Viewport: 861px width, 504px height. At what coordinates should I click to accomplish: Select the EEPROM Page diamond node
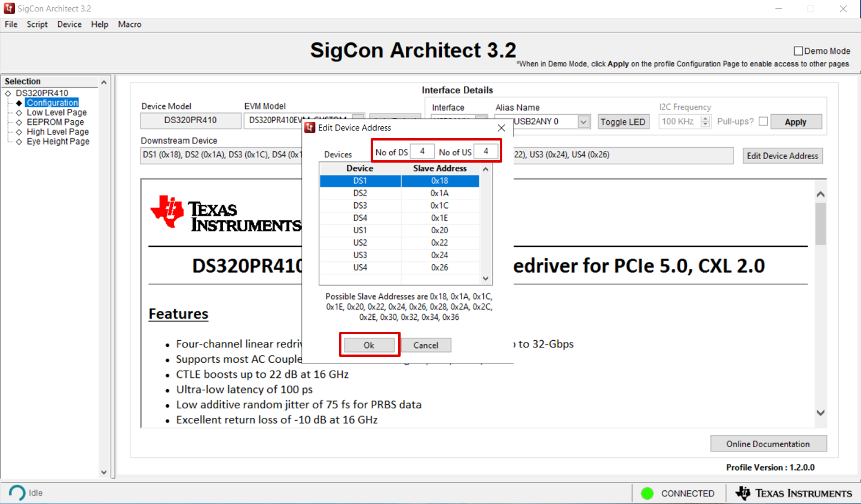pos(19,122)
